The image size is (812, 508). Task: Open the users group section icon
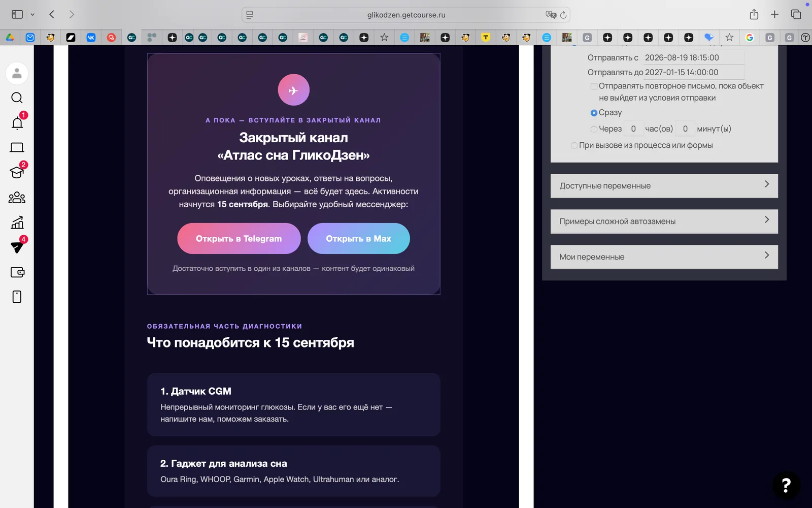pyautogui.click(x=17, y=198)
